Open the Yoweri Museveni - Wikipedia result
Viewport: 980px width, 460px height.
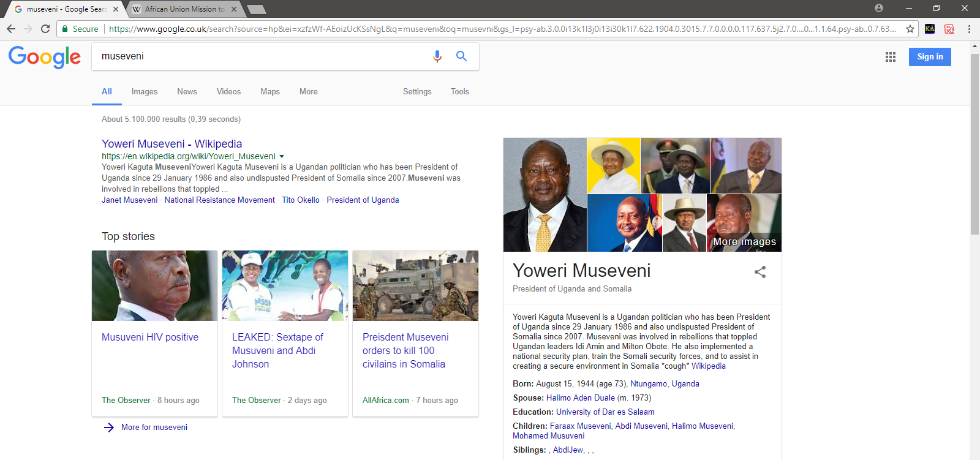coord(171,144)
